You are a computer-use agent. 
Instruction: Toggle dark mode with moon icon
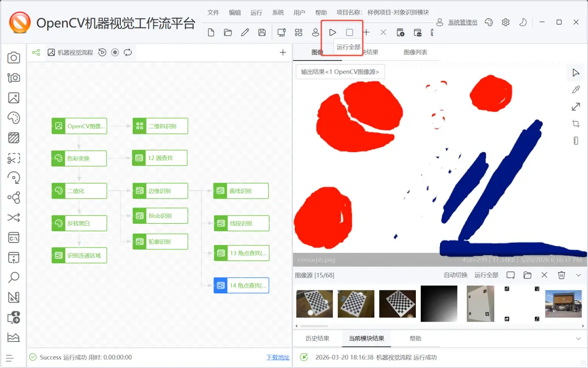(523, 23)
